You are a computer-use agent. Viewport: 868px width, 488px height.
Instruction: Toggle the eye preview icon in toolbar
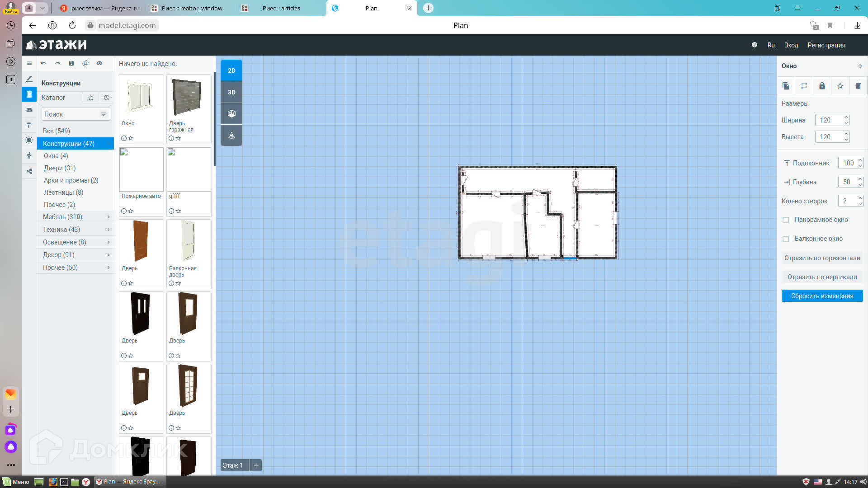(99, 63)
